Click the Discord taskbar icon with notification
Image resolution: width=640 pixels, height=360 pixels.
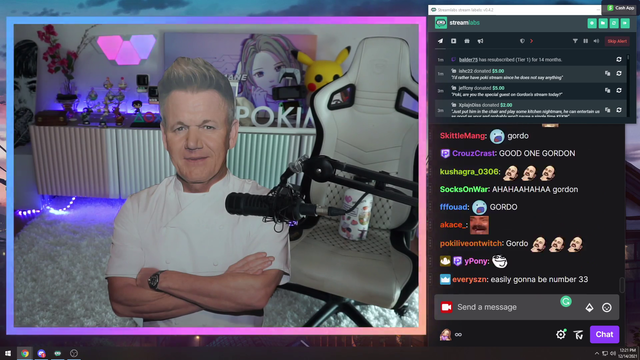[x=41, y=353]
